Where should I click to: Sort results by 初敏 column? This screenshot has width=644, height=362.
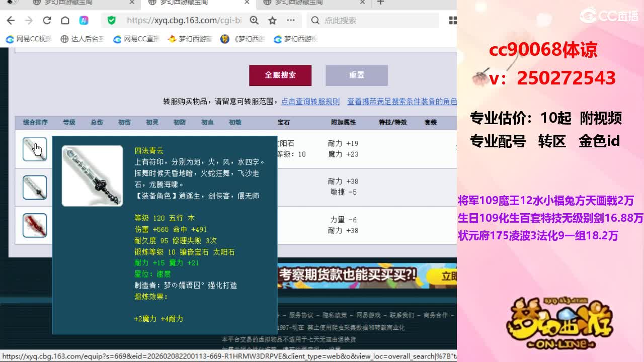point(235,122)
